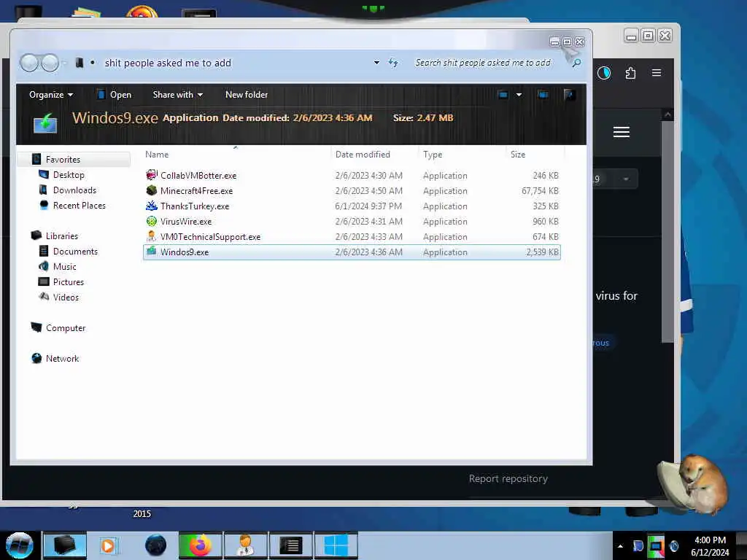747x560 pixels.
Task: Open Recent Places in the navigation pane
Action: [x=79, y=205]
